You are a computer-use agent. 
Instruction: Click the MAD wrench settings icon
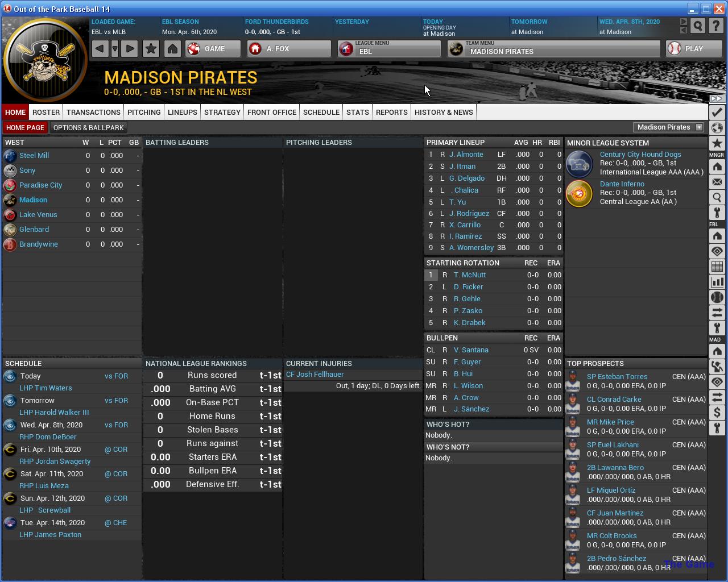pyautogui.click(x=717, y=428)
